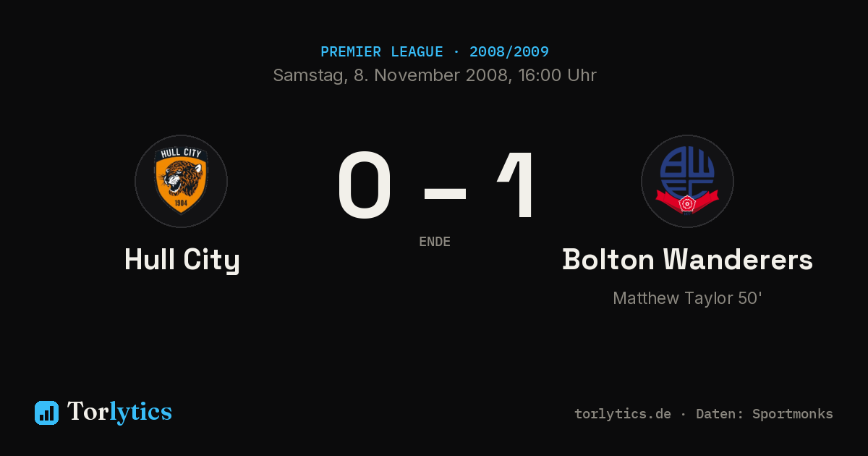
Task: Select the match date Samstag, 8. November 2008
Action: pos(391,75)
